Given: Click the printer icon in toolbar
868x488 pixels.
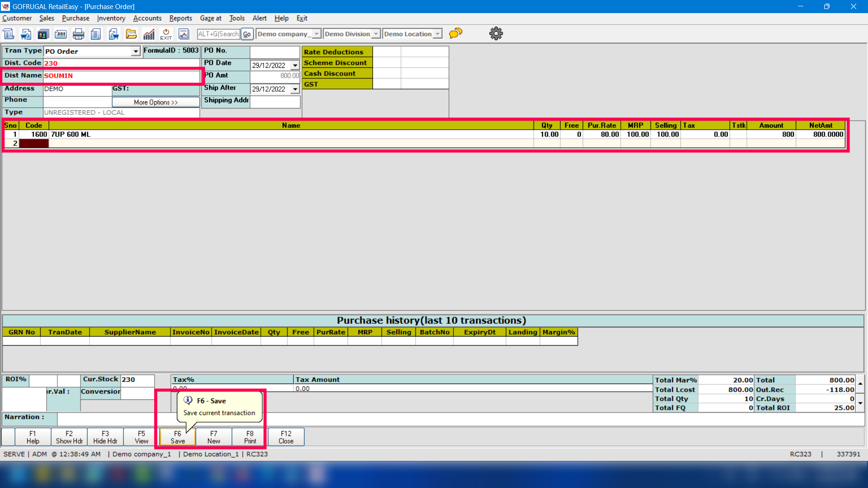Looking at the screenshot, I should pyautogui.click(x=78, y=34).
